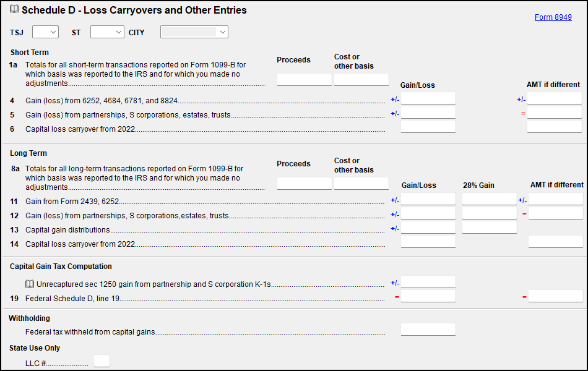
Task: Click line 6 Capital loss carryover 2022 field
Action: [x=428, y=127]
